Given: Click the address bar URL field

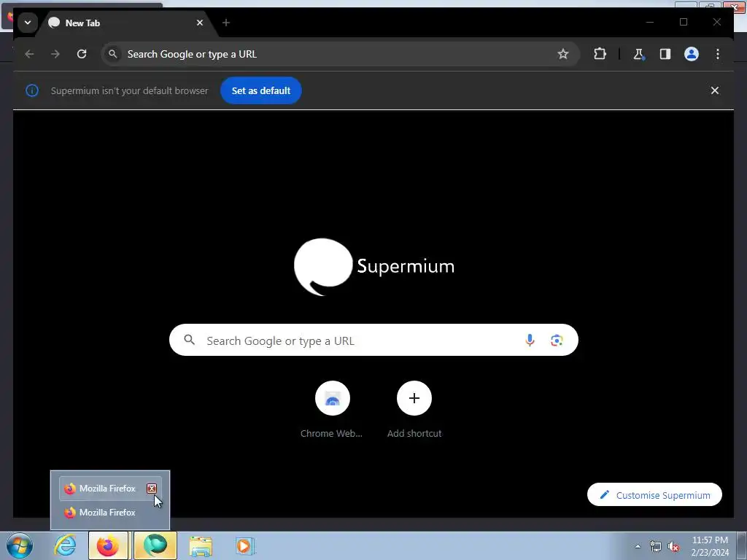Looking at the screenshot, I should click(x=340, y=54).
